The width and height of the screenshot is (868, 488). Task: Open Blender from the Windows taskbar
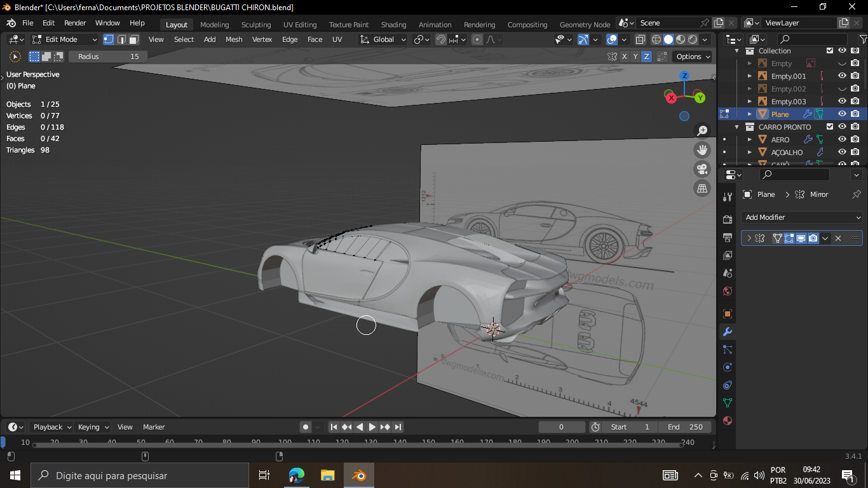click(359, 475)
